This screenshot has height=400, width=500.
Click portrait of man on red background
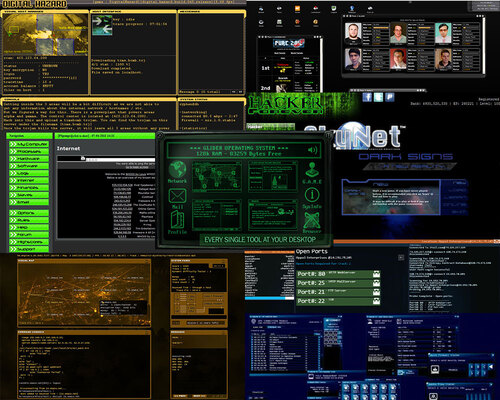(x=398, y=59)
